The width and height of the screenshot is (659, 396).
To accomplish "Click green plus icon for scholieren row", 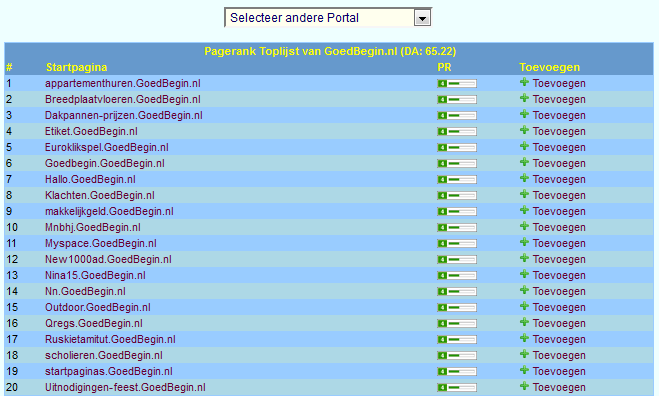I will 524,354.
